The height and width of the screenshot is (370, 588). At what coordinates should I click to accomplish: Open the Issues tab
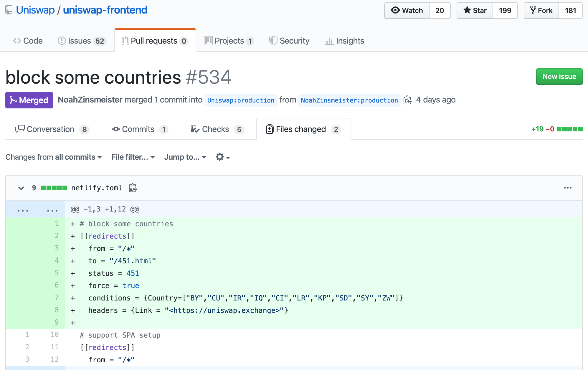pyautogui.click(x=82, y=41)
